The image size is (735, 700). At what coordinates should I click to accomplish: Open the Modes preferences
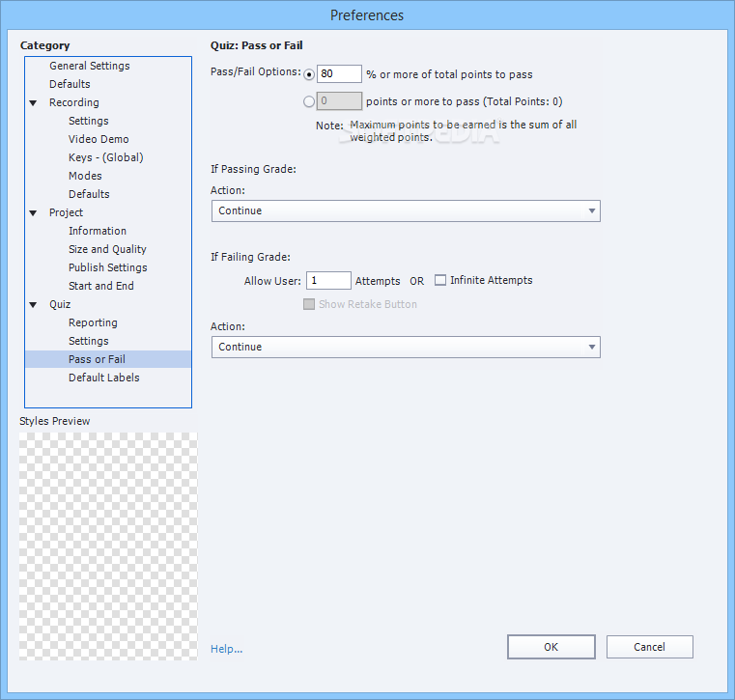click(x=85, y=176)
